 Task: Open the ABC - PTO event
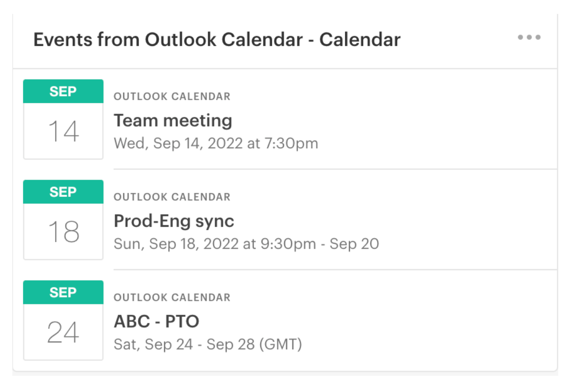(156, 322)
